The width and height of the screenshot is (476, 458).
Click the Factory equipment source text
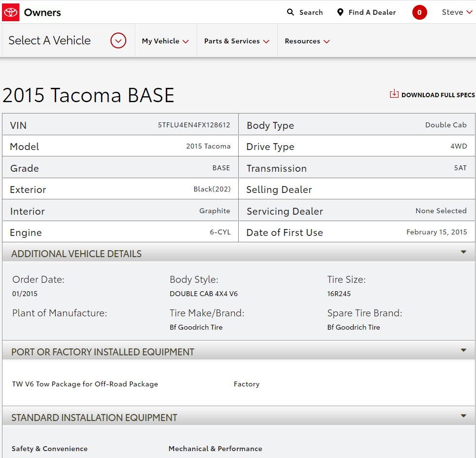[x=247, y=384]
